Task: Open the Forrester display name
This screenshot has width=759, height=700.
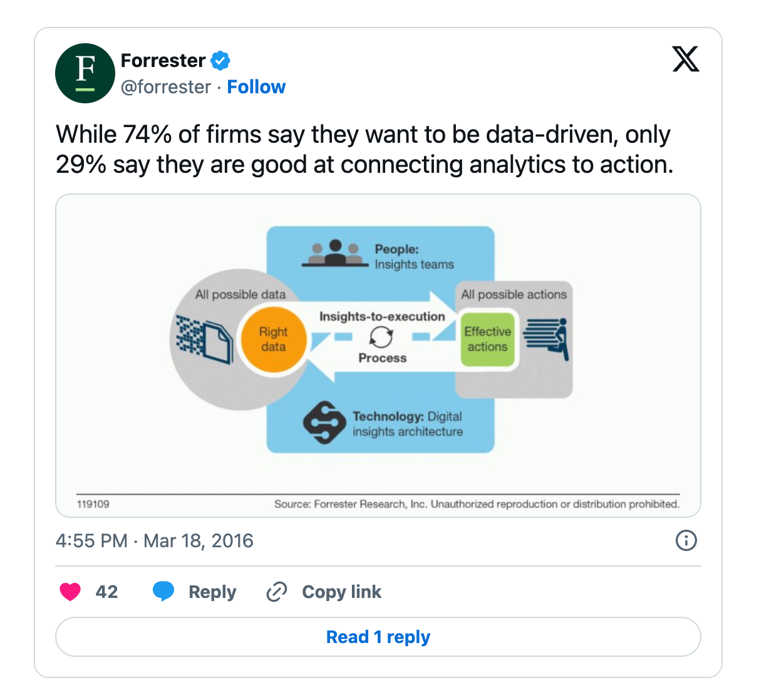Action: pos(163,61)
